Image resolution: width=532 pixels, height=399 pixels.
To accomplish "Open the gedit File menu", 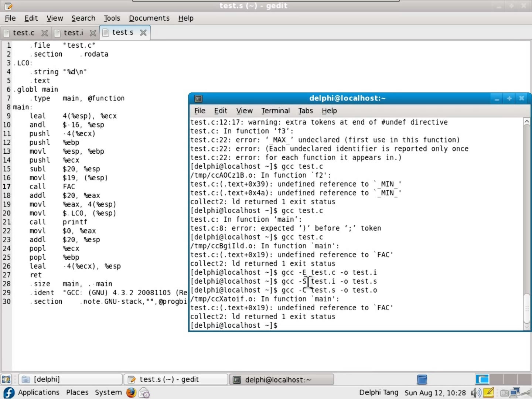I will point(10,18).
